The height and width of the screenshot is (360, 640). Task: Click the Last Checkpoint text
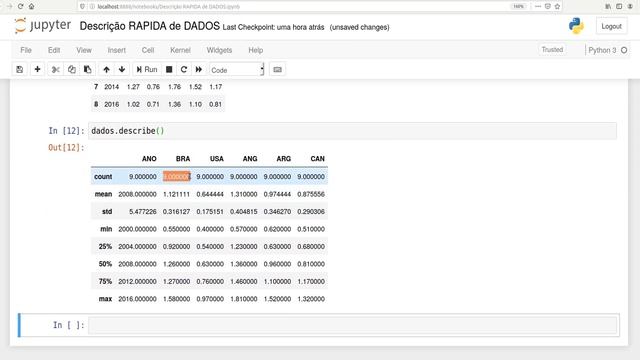(x=273, y=27)
